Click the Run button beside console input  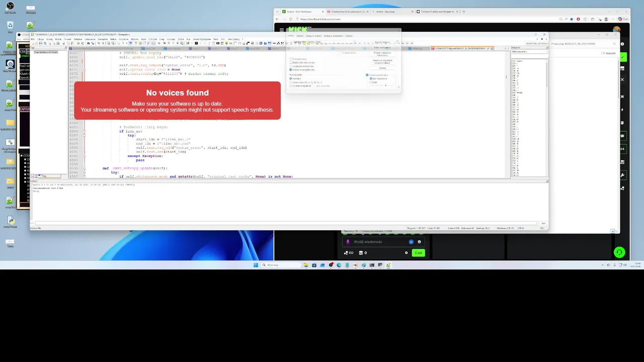544,223
